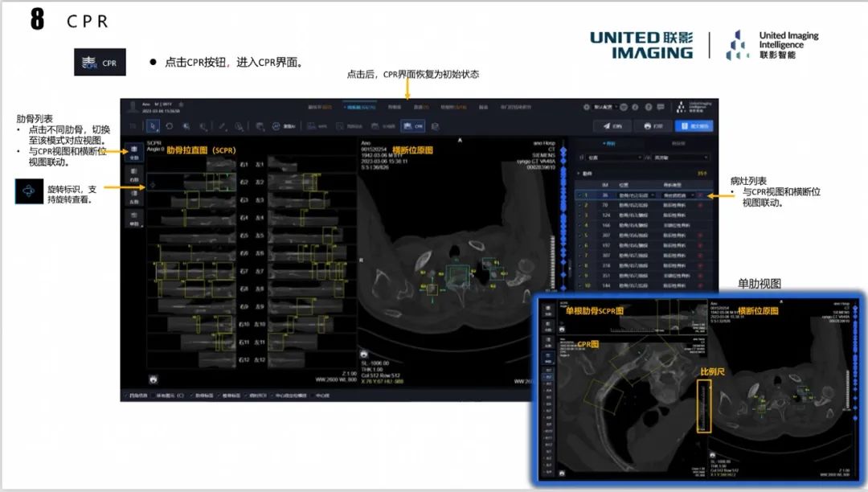Choose the magnifier tool in the toolbar
The image size is (868, 492).
(x=240, y=126)
